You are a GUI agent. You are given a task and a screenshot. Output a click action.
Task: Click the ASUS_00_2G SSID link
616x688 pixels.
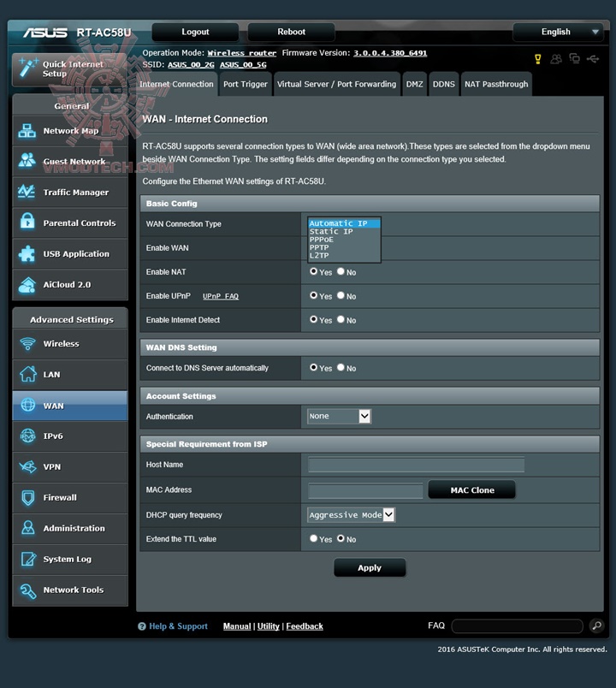tap(191, 65)
